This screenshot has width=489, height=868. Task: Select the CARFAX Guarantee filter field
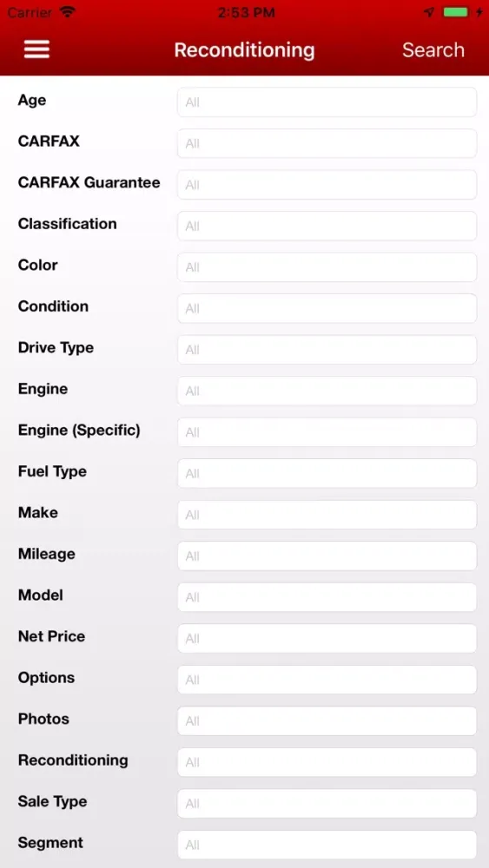[x=327, y=185]
